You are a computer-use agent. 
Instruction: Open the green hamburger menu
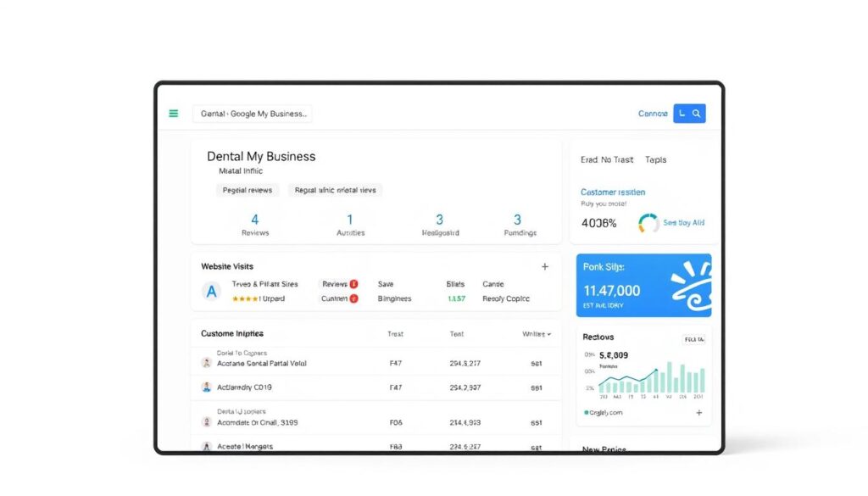click(x=173, y=114)
